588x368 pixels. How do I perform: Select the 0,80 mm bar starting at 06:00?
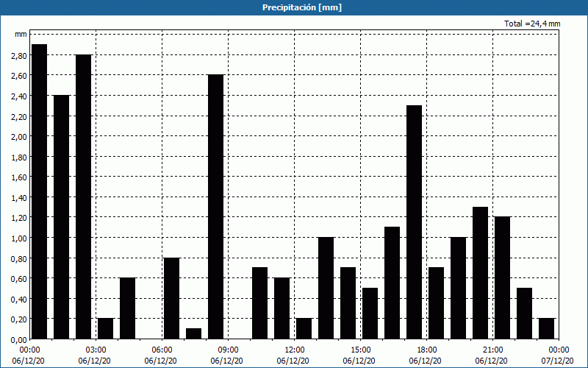tap(171, 299)
